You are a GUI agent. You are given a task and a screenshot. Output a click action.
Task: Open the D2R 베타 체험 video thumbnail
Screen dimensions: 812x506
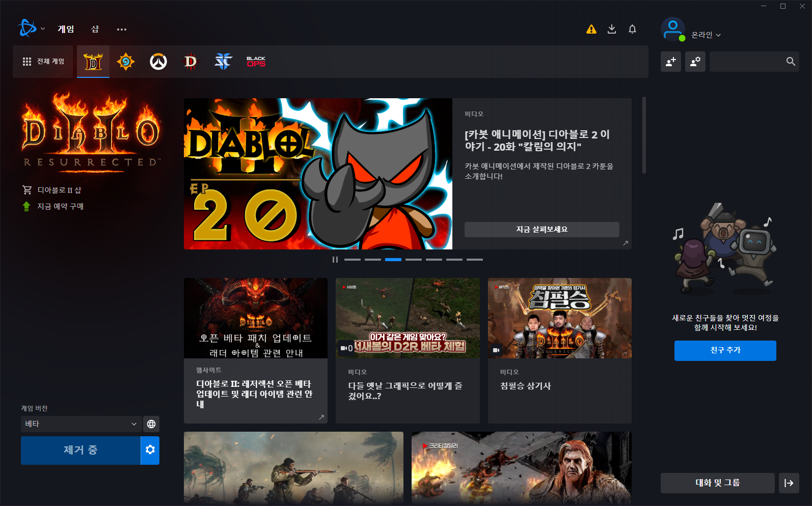pos(408,318)
